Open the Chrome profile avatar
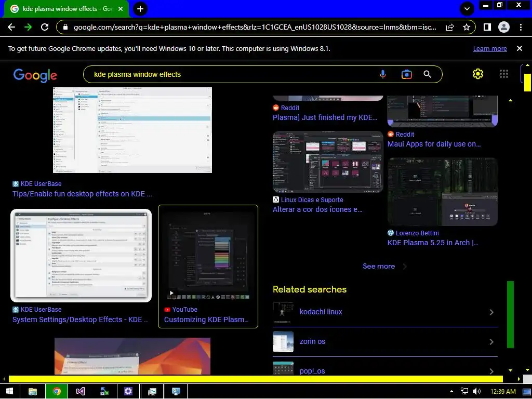Viewport: 532px width, 399px height. [504, 27]
